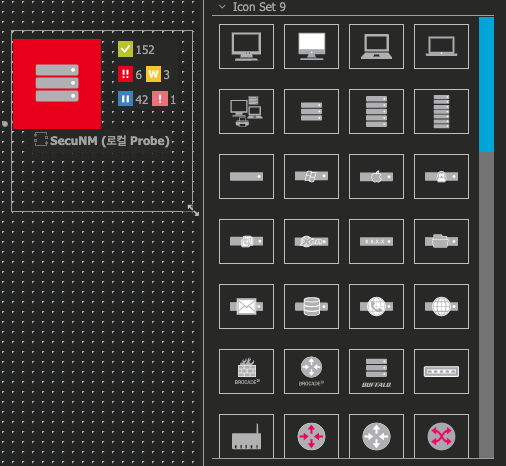Viewport: 506px width, 466px height.
Task: Pick the folder file server icon
Action: coord(441,242)
